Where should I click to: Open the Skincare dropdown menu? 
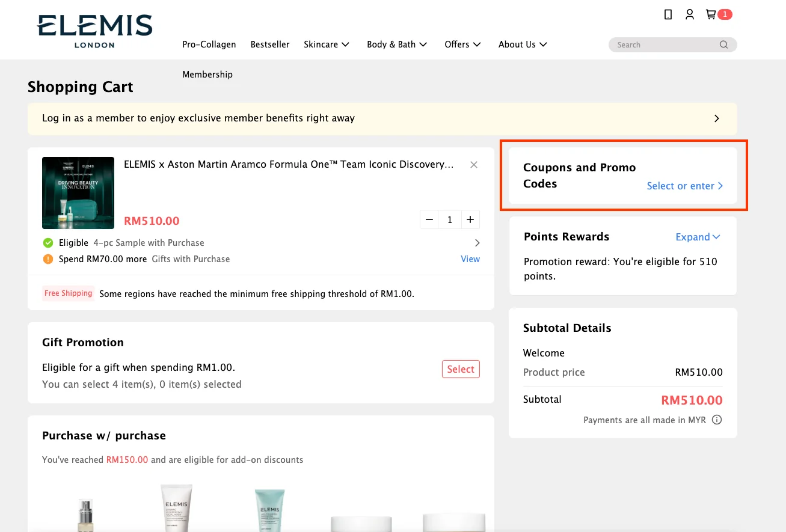click(x=327, y=44)
